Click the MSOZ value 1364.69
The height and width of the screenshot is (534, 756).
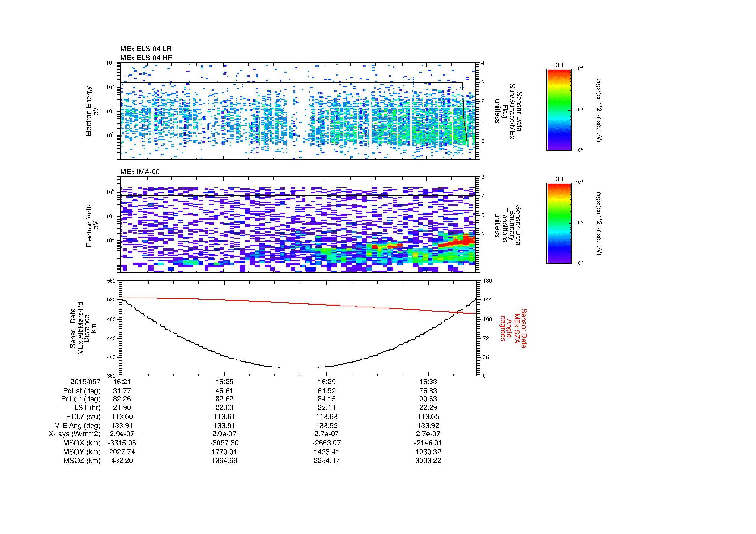click(224, 461)
